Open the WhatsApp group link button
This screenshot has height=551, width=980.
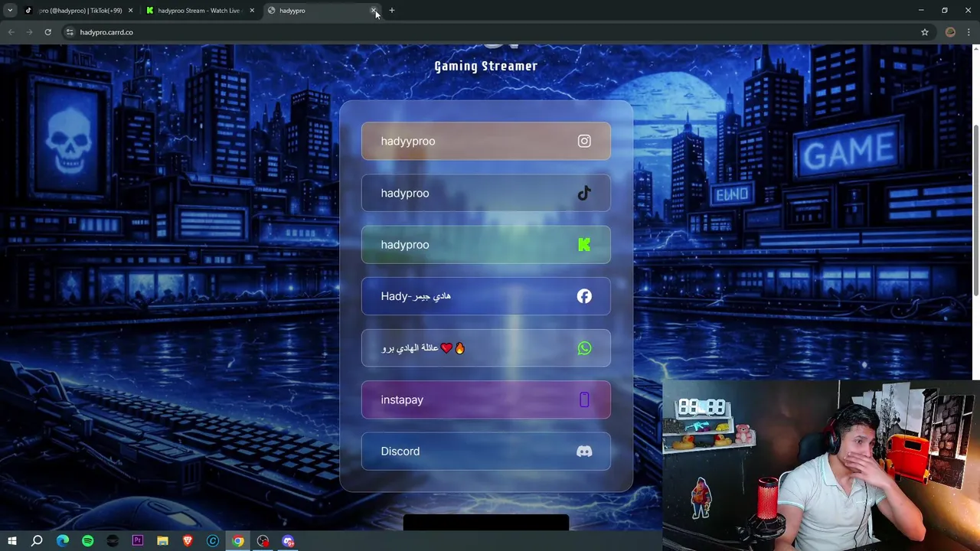486,348
